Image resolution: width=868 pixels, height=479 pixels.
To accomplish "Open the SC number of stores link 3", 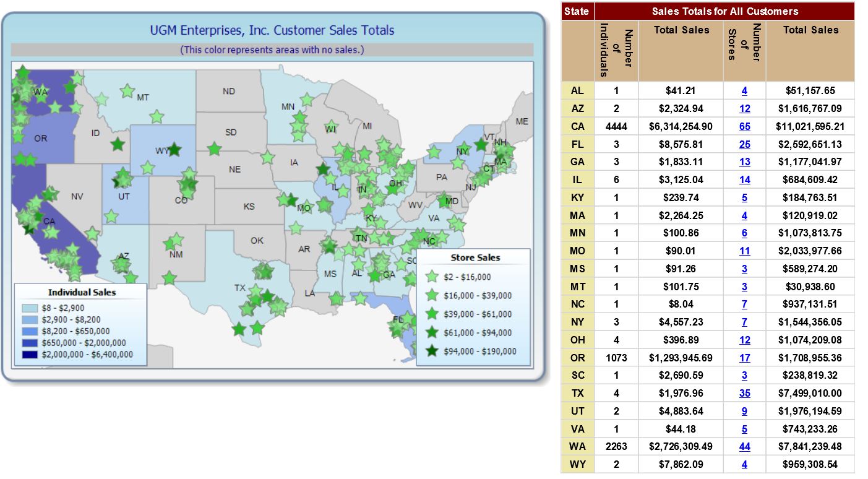I will click(x=744, y=376).
